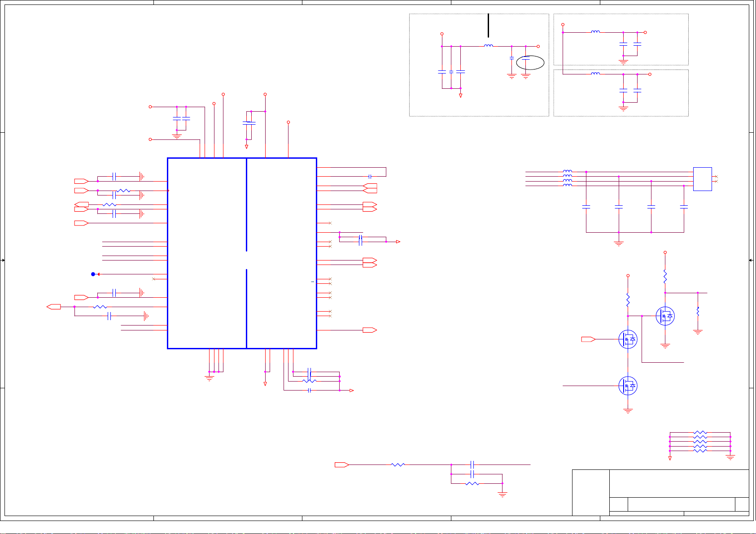The image size is (756, 534).
Task: Select the rightmost MOSFET next to the standalone resistor
Action: [665, 316]
